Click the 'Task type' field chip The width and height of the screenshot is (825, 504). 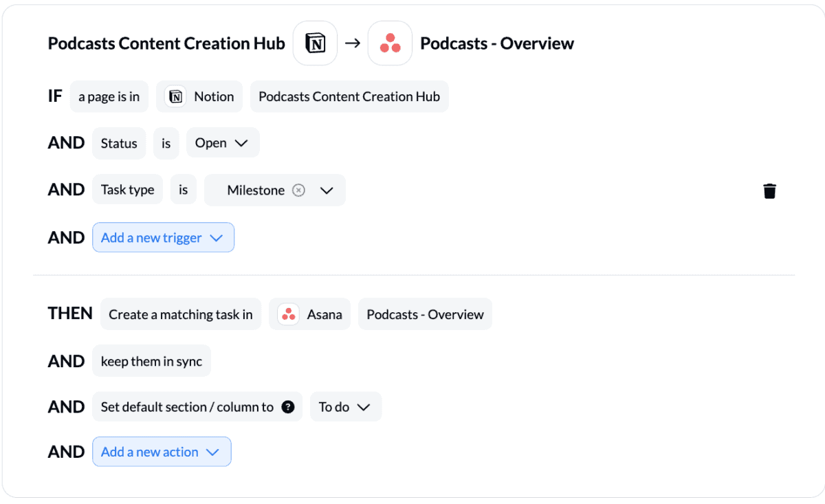coord(127,190)
